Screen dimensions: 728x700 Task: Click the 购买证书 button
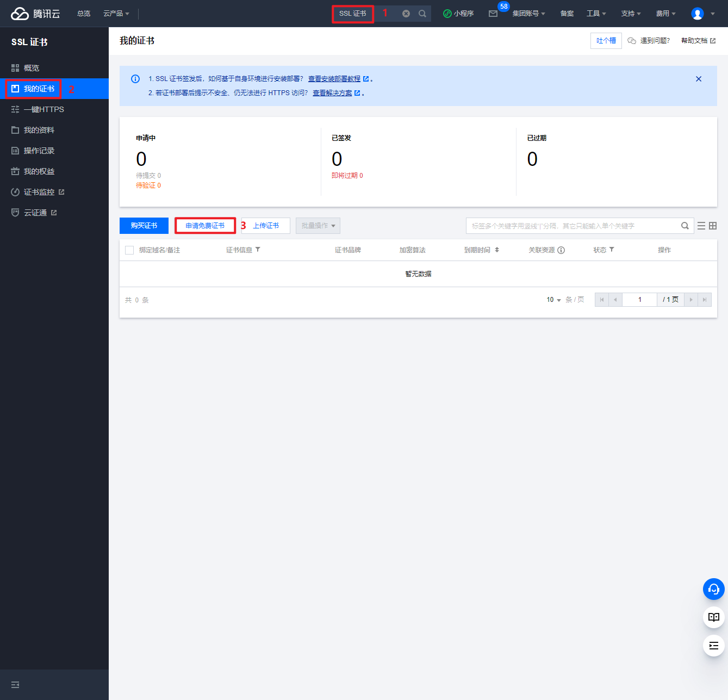tap(144, 226)
